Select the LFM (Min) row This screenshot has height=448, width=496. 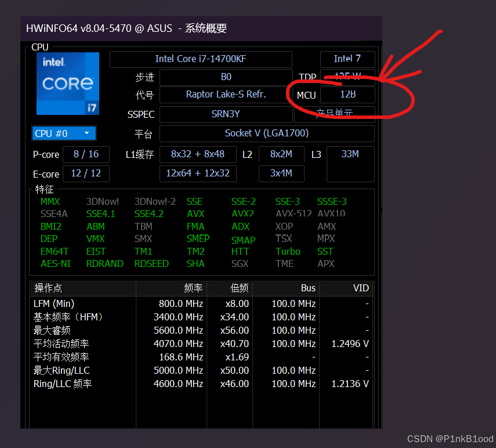pos(201,304)
